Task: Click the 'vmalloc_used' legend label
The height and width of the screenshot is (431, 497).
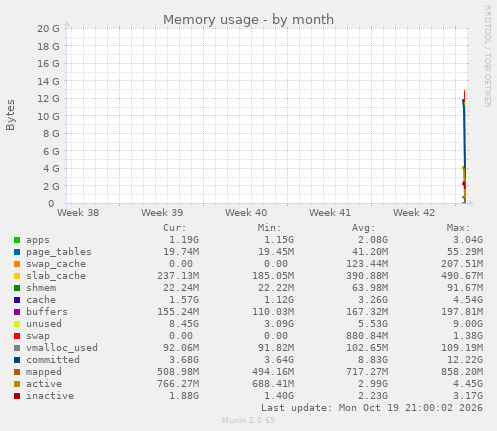Action: [x=62, y=348]
